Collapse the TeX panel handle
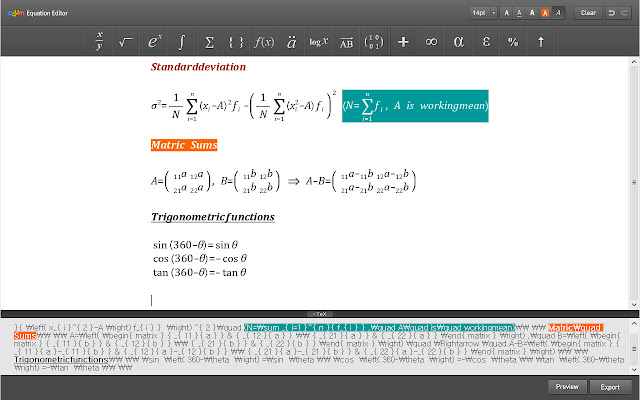The width and height of the screenshot is (640, 400). click(320, 314)
